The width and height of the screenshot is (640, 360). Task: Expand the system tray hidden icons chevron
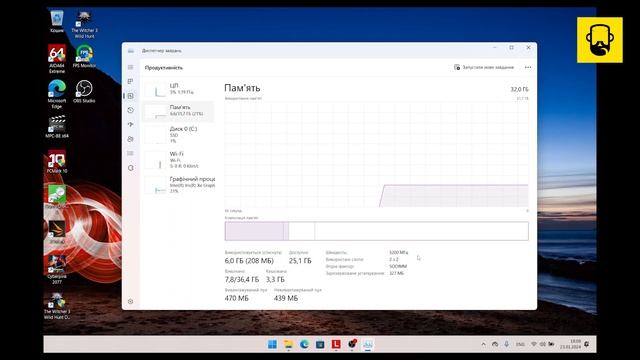click(x=484, y=344)
